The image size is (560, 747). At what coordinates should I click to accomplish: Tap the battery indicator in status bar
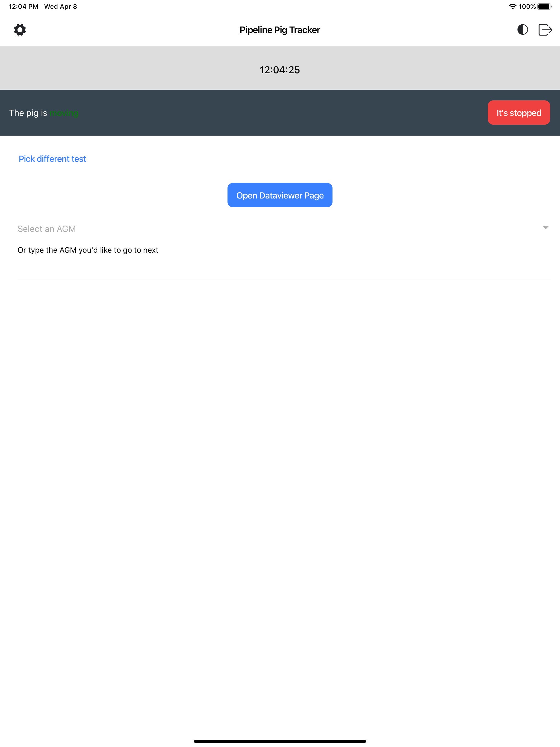point(544,6)
